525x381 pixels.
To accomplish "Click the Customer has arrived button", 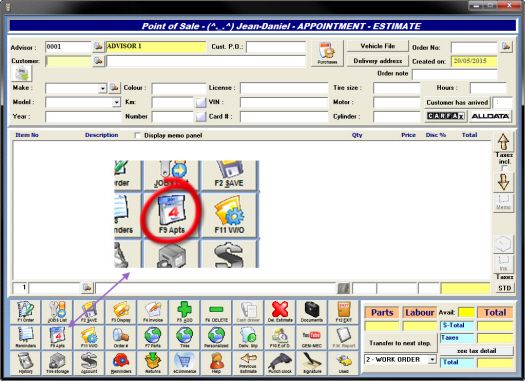I will click(457, 102).
